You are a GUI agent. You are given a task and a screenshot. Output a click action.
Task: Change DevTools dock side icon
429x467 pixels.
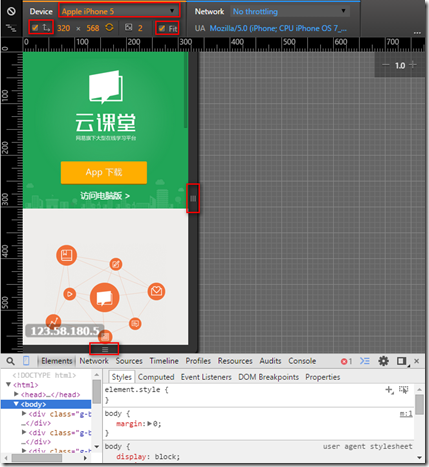(x=402, y=361)
